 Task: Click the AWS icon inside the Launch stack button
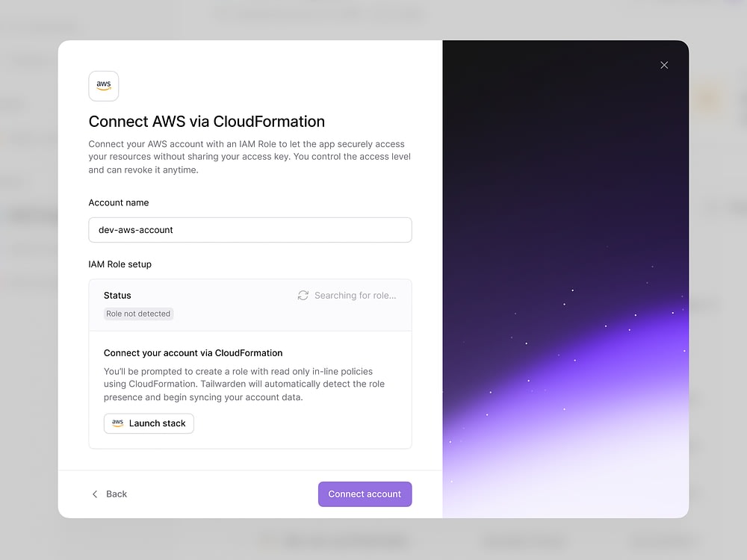tap(117, 423)
